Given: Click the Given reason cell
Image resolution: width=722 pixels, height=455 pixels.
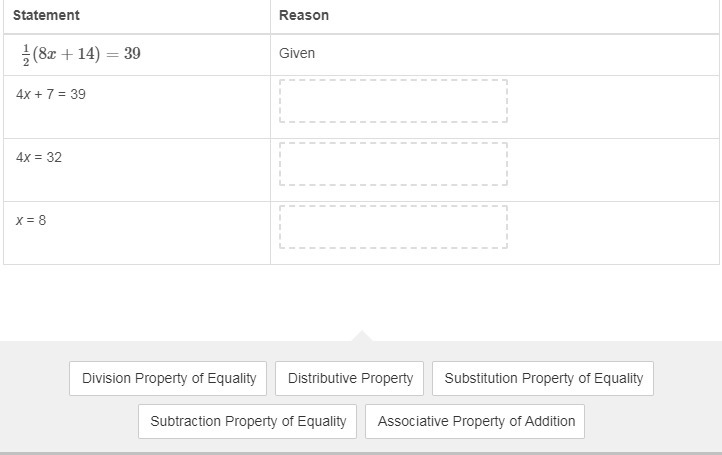Looking at the screenshot, I should click(297, 53).
